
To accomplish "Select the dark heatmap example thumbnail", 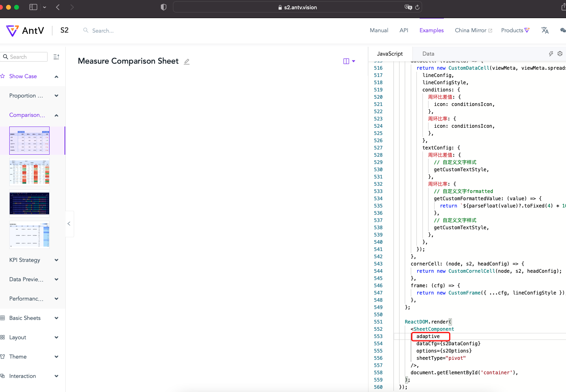I will tap(29, 203).
